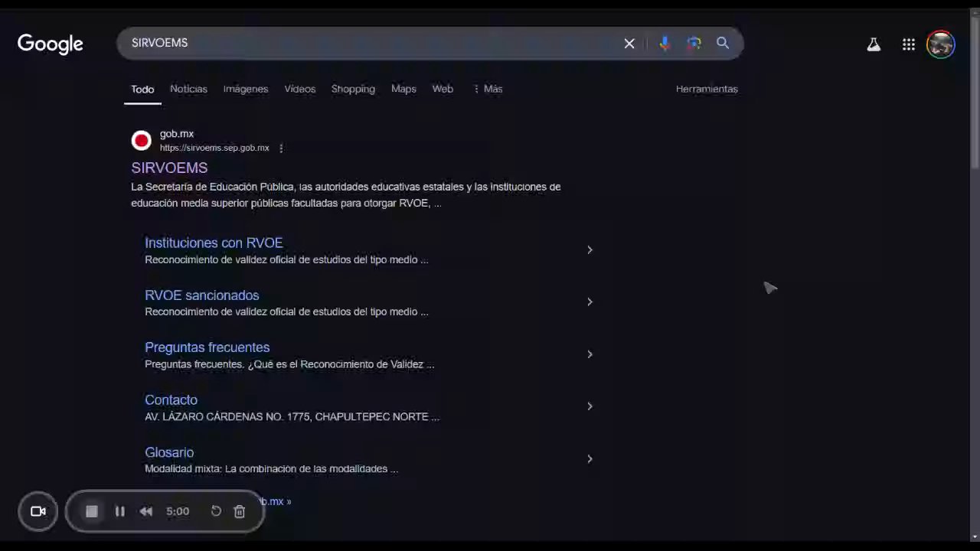Image resolution: width=980 pixels, height=551 pixels.
Task: Open the Preguntas frecuentes sitelink
Action: tap(207, 347)
